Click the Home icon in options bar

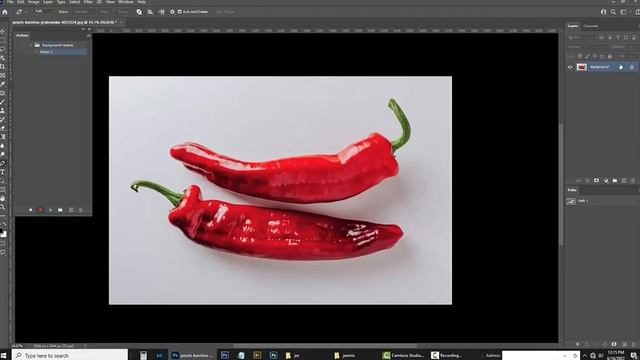click(5, 12)
